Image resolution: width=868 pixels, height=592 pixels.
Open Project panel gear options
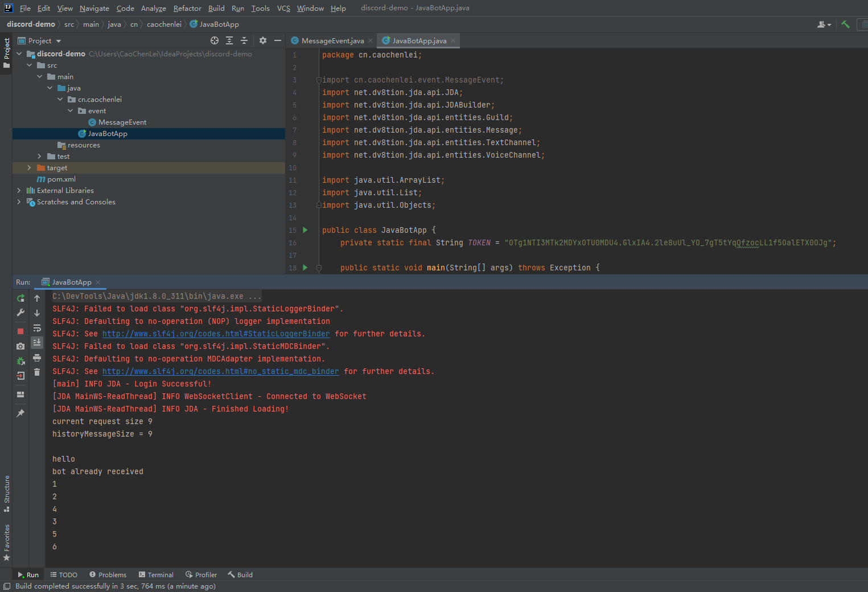[262, 40]
